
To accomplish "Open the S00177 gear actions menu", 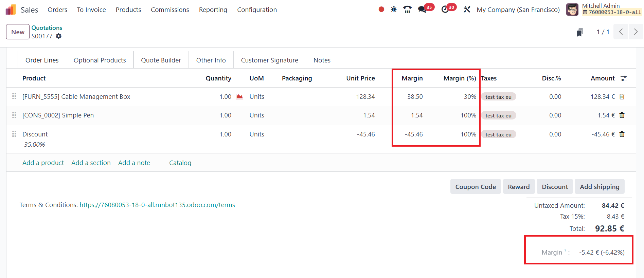I will click(x=59, y=36).
